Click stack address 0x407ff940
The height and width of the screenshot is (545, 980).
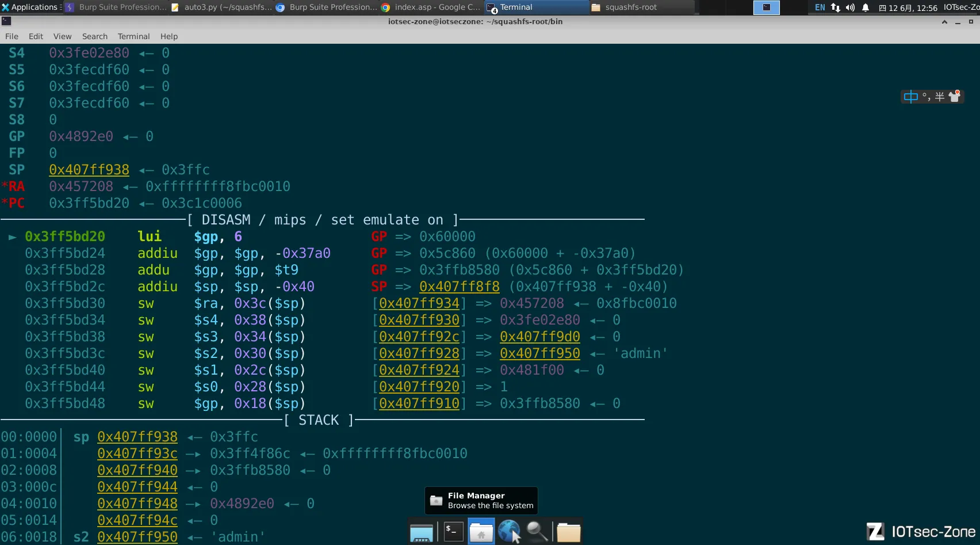point(137,470)
